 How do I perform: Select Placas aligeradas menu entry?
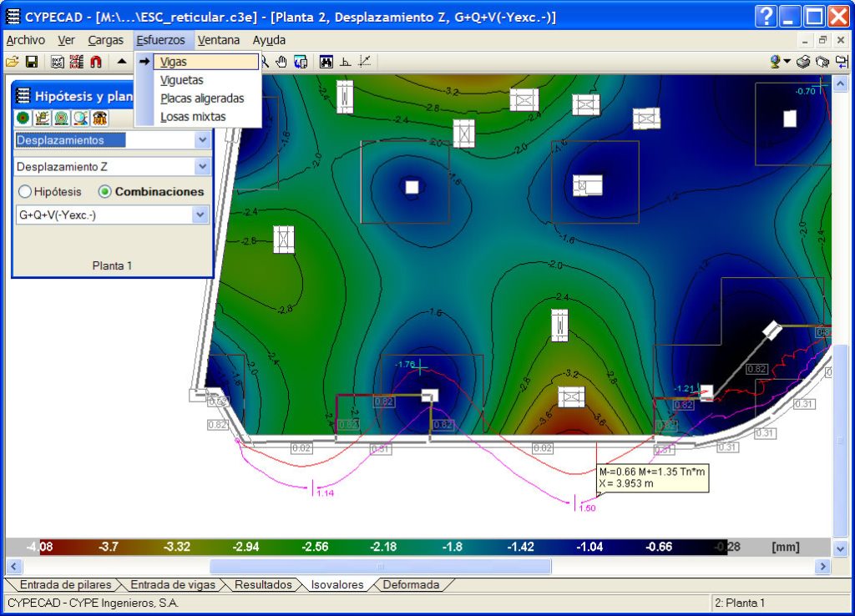click(x=202, y=98)
